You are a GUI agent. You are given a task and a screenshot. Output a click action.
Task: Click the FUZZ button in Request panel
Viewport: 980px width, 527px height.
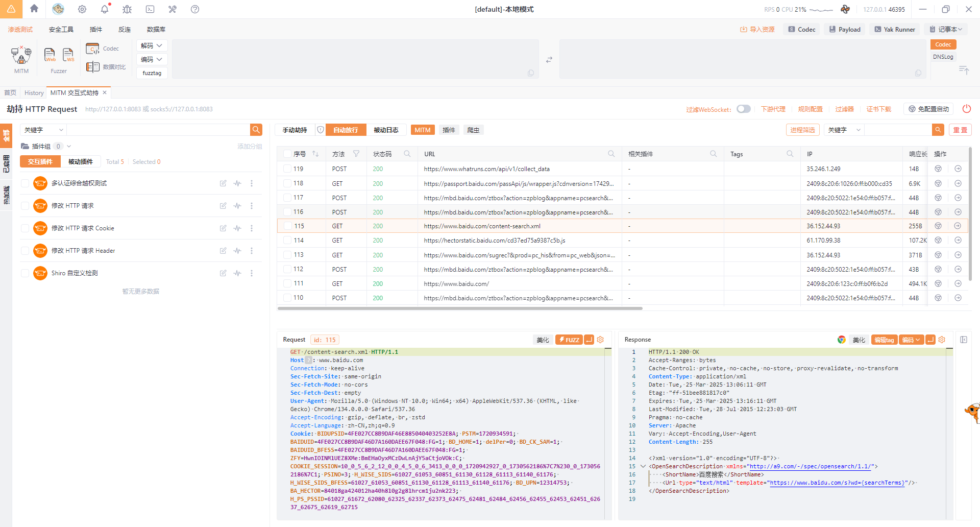pos(569,340)
